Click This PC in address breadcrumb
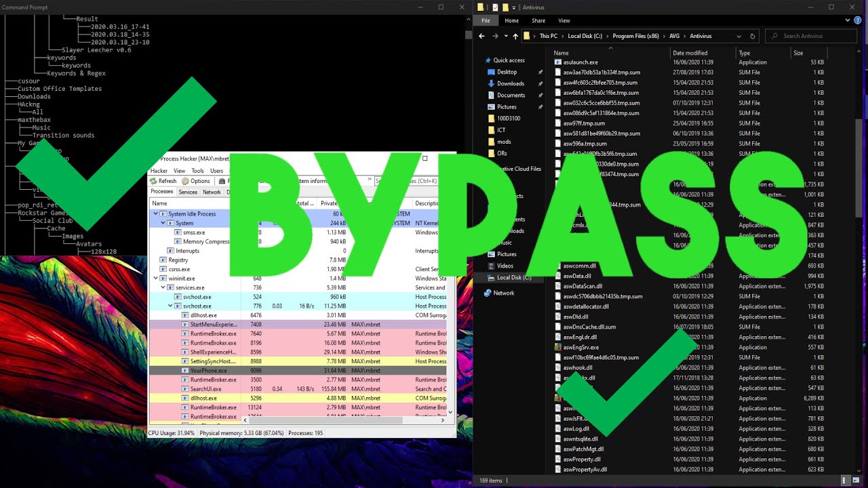Image resolution: width=868 pixels, height=488 pixels. (549, 36)
